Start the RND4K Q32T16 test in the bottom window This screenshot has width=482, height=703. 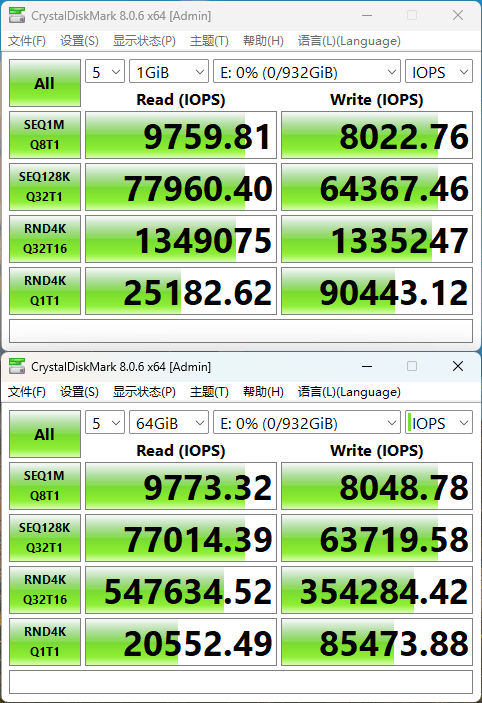click(45, 590)
